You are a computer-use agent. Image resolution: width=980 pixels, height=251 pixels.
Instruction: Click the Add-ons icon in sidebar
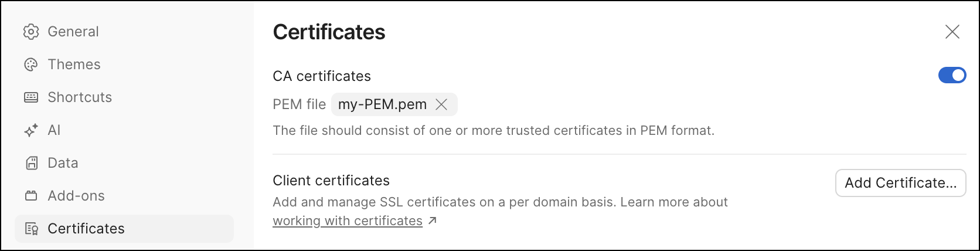click(31, 196)
